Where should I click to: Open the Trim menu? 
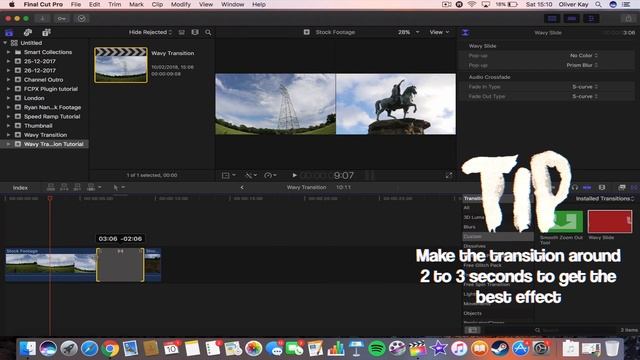point(114,4)
